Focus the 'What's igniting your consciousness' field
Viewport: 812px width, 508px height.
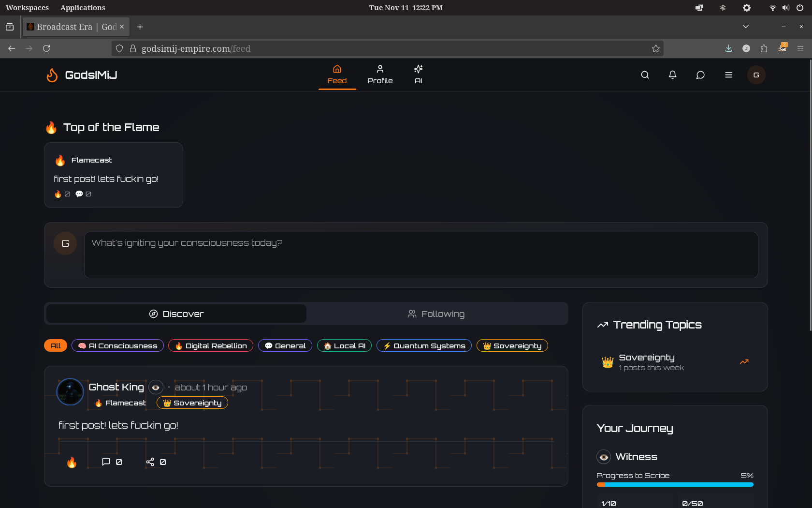point(421,255)
